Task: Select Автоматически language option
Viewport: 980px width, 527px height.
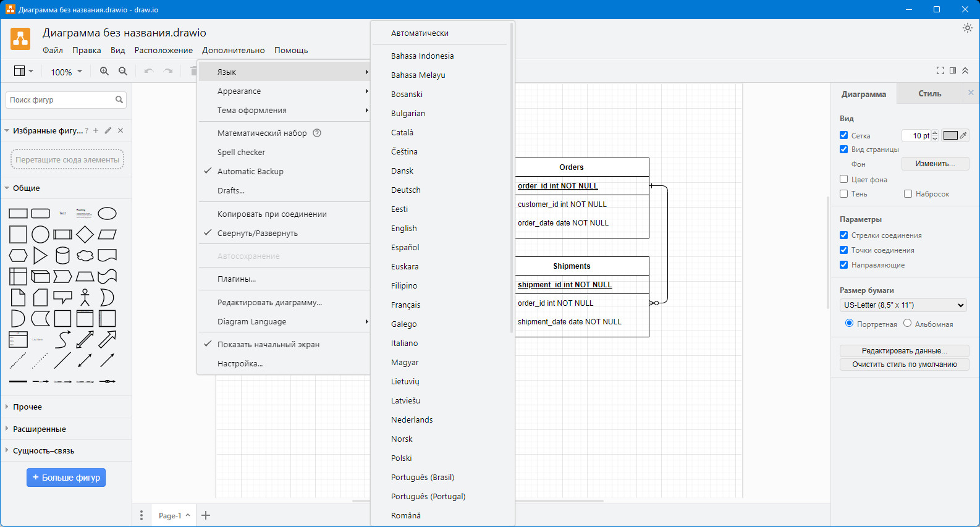Action: tap(439, 33)
